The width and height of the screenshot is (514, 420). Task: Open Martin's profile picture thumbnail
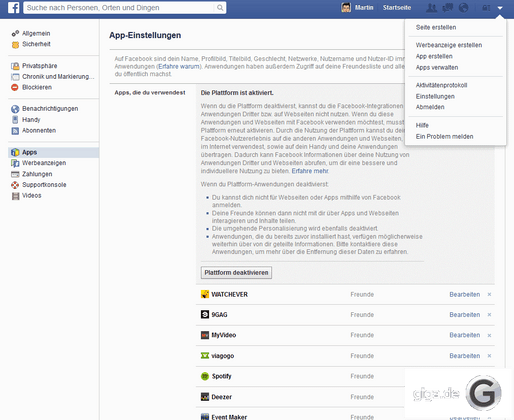[x=346, y=7]
